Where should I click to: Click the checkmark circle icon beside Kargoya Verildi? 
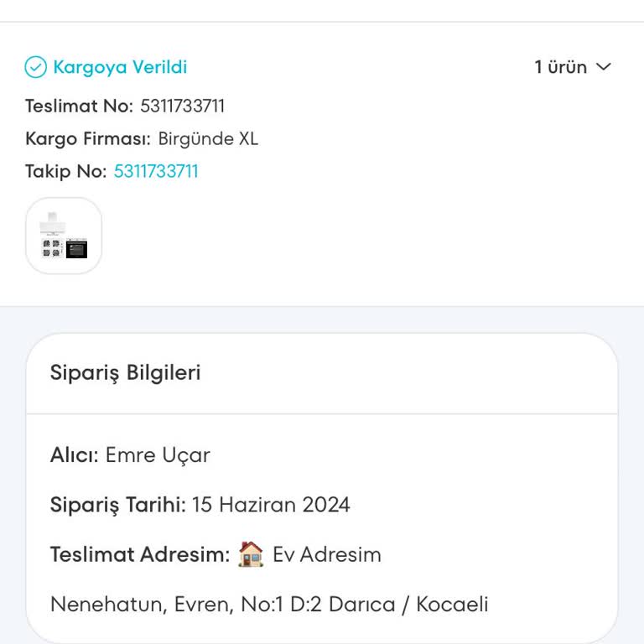click(35, 67)
